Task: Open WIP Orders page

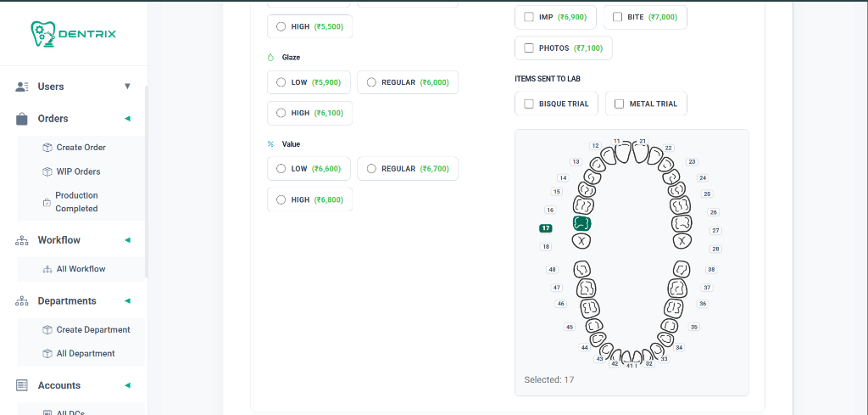Action: point(79,171)
